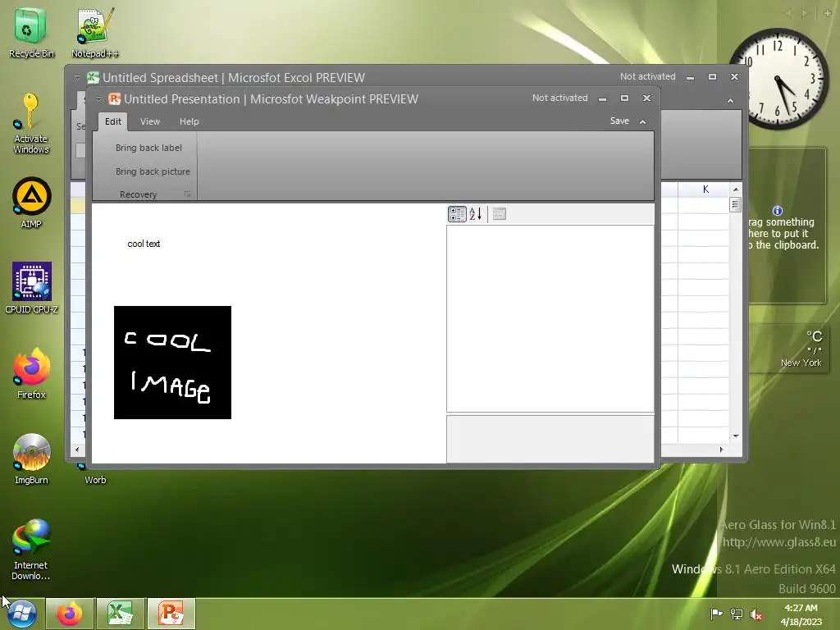The width and height of the screenshot is (840, 630).
Task: Collapse the Weakpoint ribbon with the chevron
Action: coord(642,121)
